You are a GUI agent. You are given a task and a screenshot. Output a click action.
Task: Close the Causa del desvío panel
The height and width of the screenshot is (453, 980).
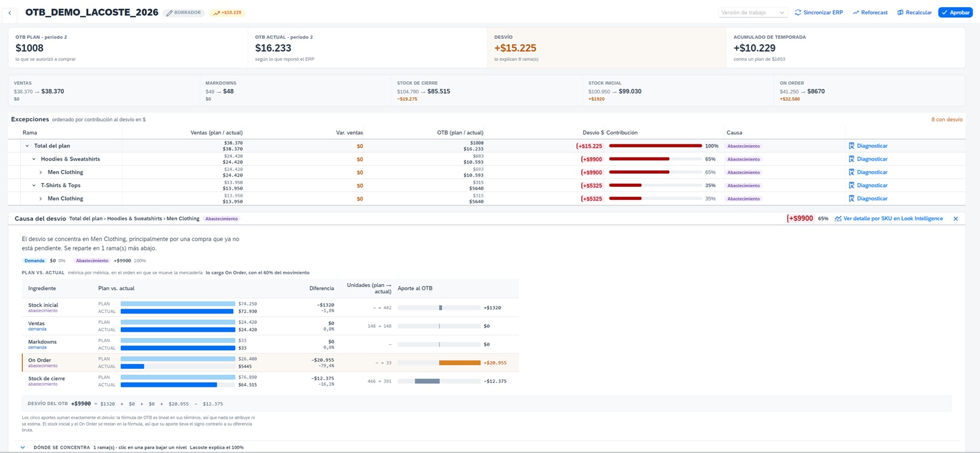pyautogui.click(x=956, y=218)
